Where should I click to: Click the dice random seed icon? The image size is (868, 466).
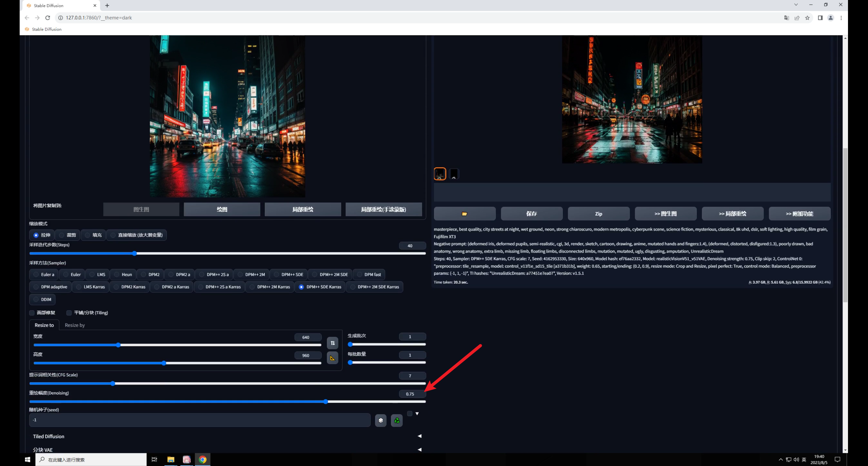[x=380, y=421]
